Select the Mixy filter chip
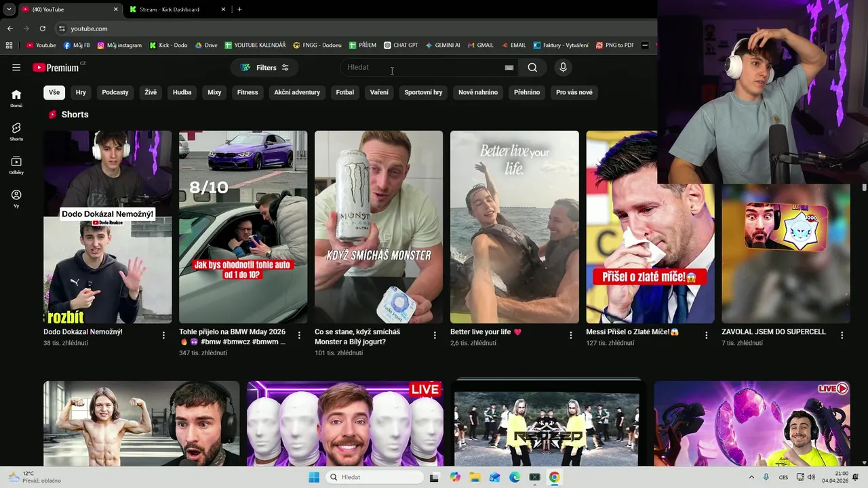868x488 pixels. tap(214, 92)
